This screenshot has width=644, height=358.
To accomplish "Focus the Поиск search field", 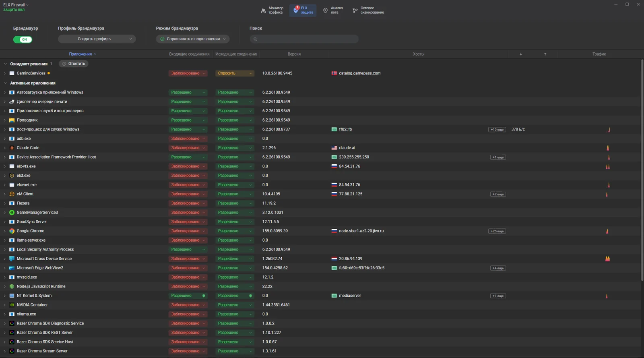I will [304, 39].
